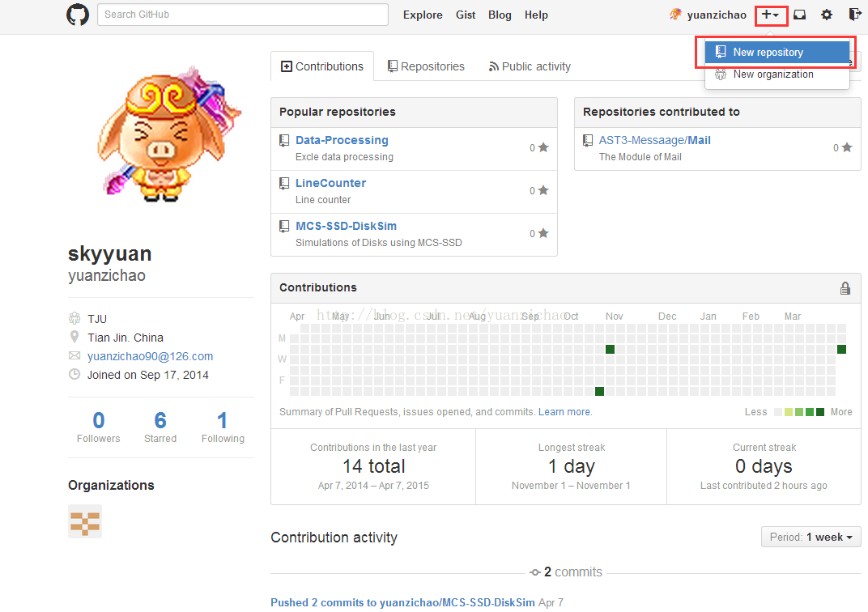Click the green November contribution square on Wednesday row
The height and width of the screenshot is (612, 868).
click(610, 349)
